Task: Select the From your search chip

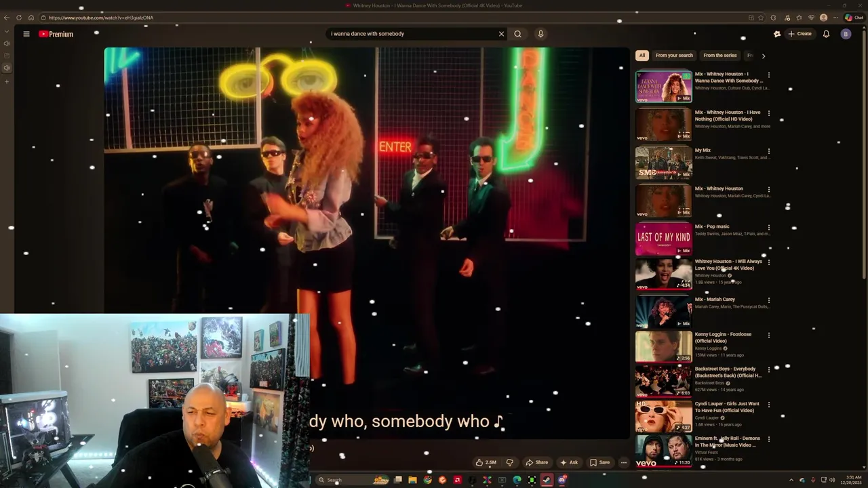Action: (x=674, y=56)
